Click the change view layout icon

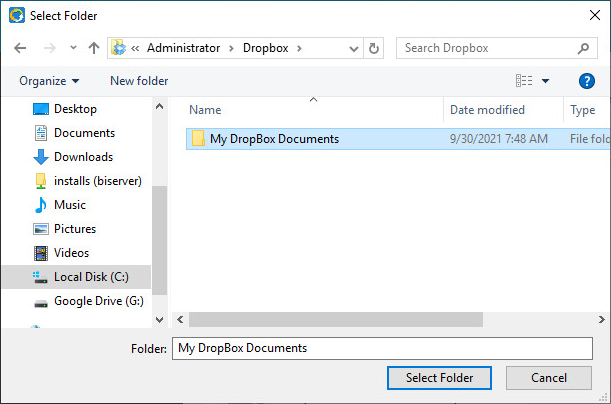tap(524, 81)
